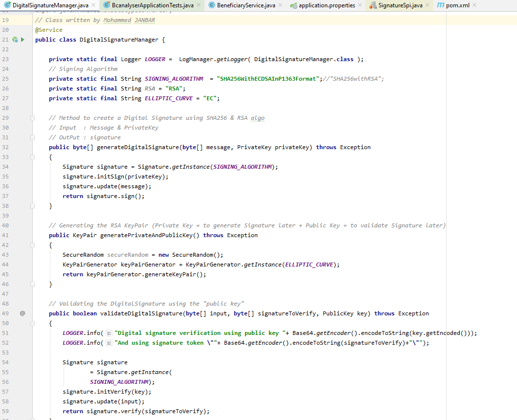The image size is (517, 420).
Task: Click the generateDigitalSignature method name
Action: (138, 147)
